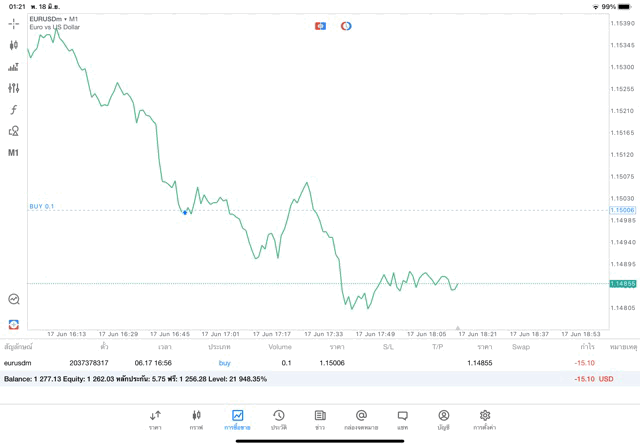Toggle the blue-red buy/sell icon above chart
Image resolution: width=640 pixels, height=447 pixels.
pyautogui.click(x=321, y=26)
